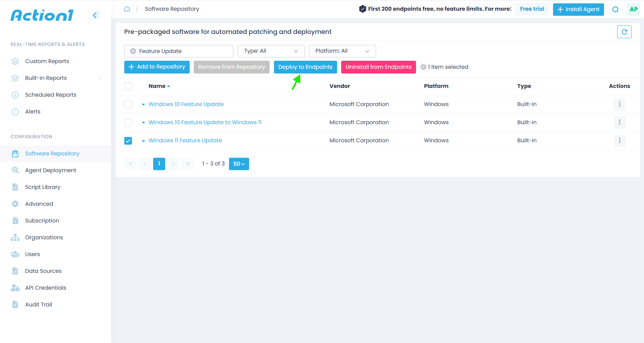Open Agent Deployment menu item
This screenshot has height=343, width=644.
50,170
